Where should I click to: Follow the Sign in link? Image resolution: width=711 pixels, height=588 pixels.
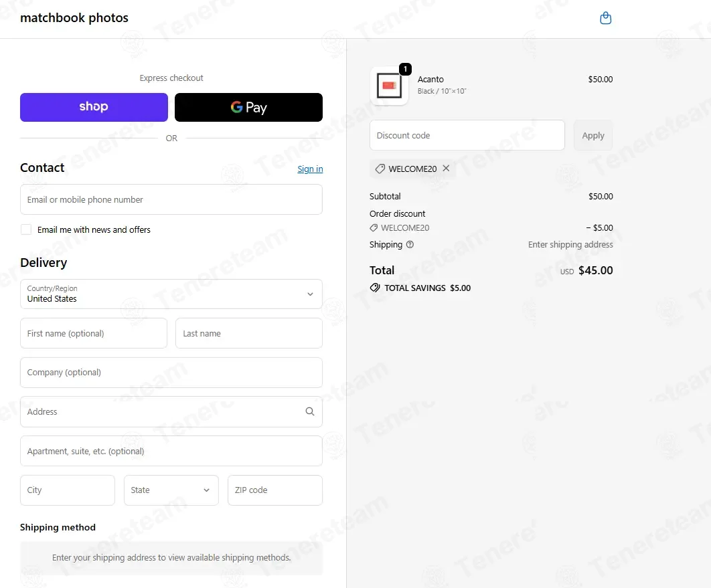tap(310, 169)
